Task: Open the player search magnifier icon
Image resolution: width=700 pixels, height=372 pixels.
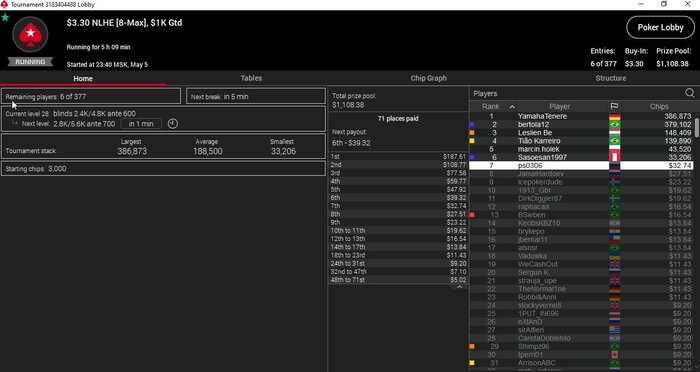Action: (x=690, y=93)
